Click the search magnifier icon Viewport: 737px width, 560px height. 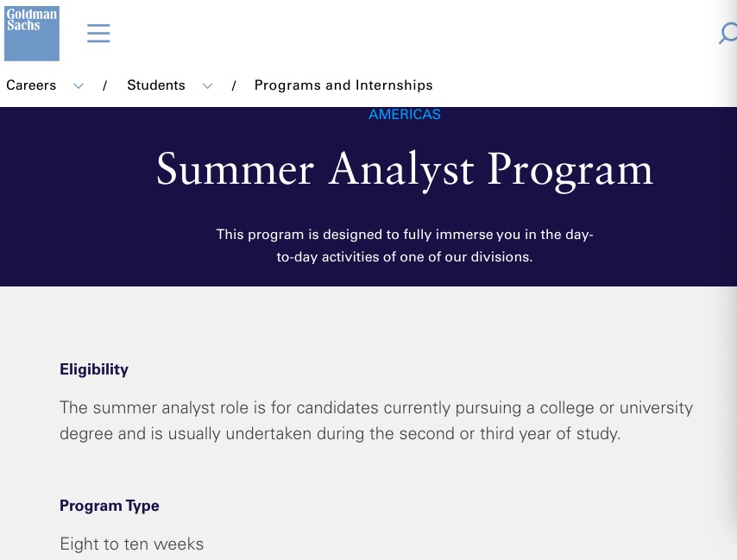point(728,34)
